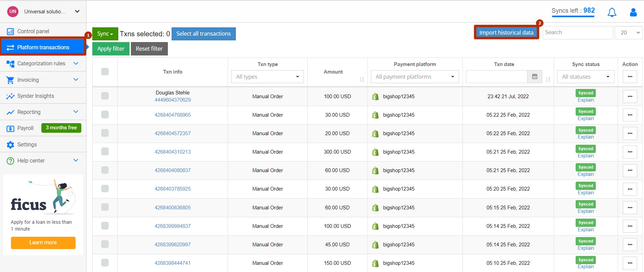Click the Categorization rules sidebar icon
This screenshot has width=644, height=272.
(10, 64)
